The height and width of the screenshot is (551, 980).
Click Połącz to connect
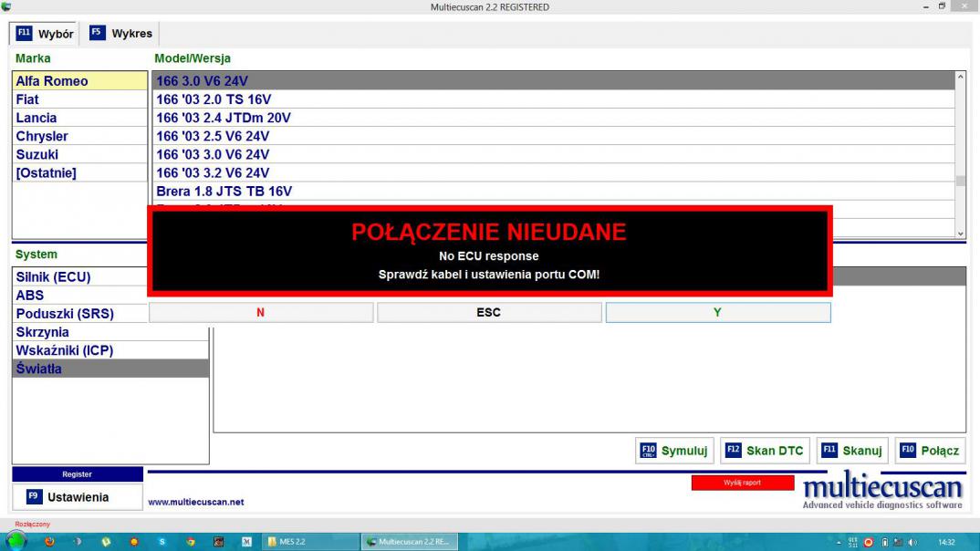point(930,451)
